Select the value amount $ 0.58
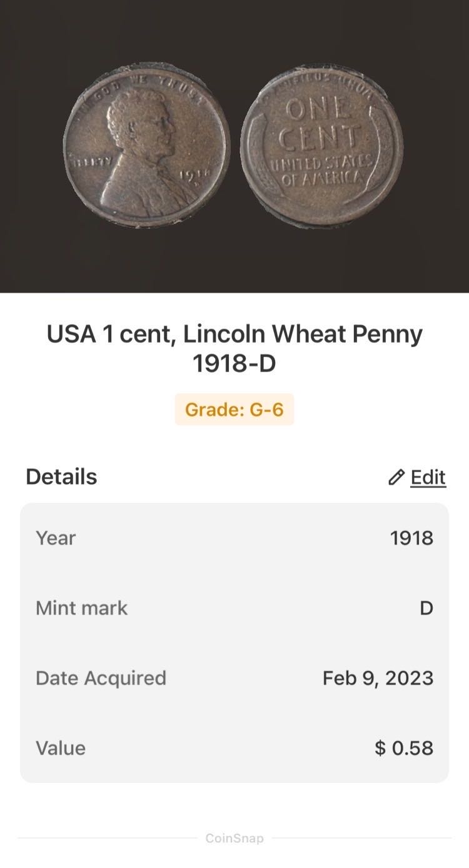This screenshot has width=469, height=868. (404, 748)
